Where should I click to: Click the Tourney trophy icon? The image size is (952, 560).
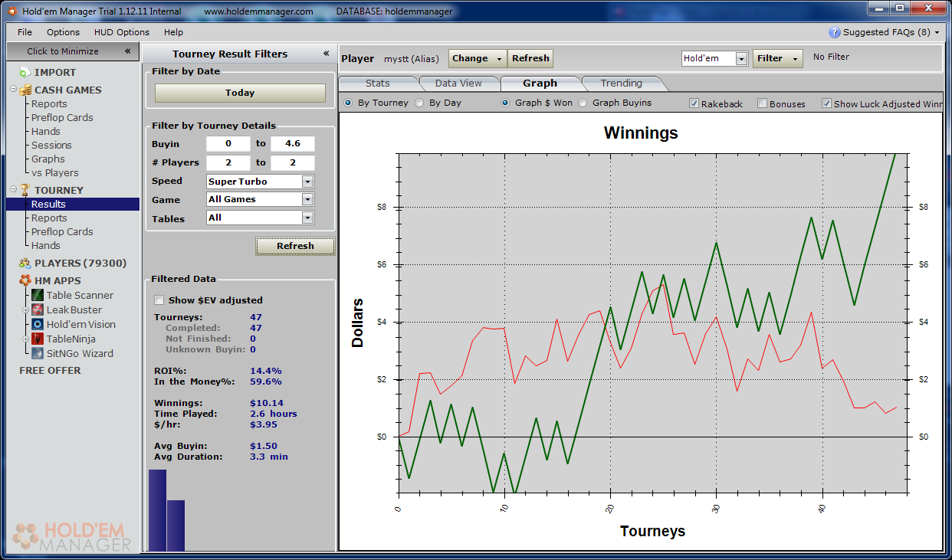coord(25,190)
